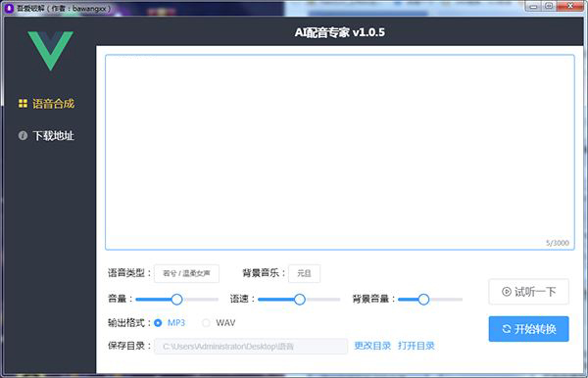Maximize the application window

pos(549,7)
